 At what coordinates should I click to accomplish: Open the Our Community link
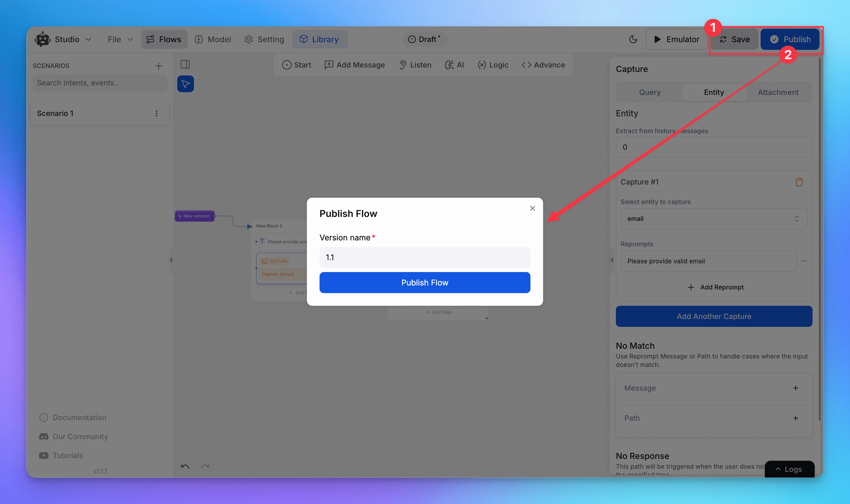coord(74,437)
